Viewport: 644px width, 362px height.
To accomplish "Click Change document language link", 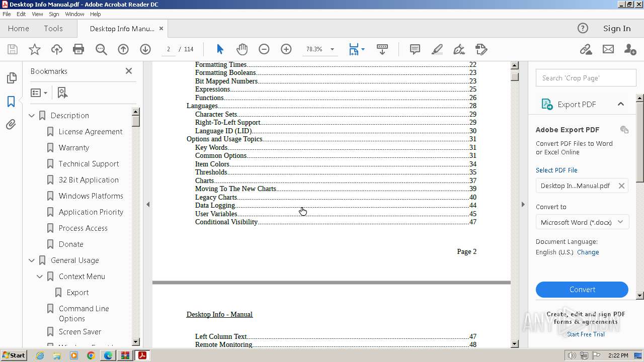I will tap(588, 252).
